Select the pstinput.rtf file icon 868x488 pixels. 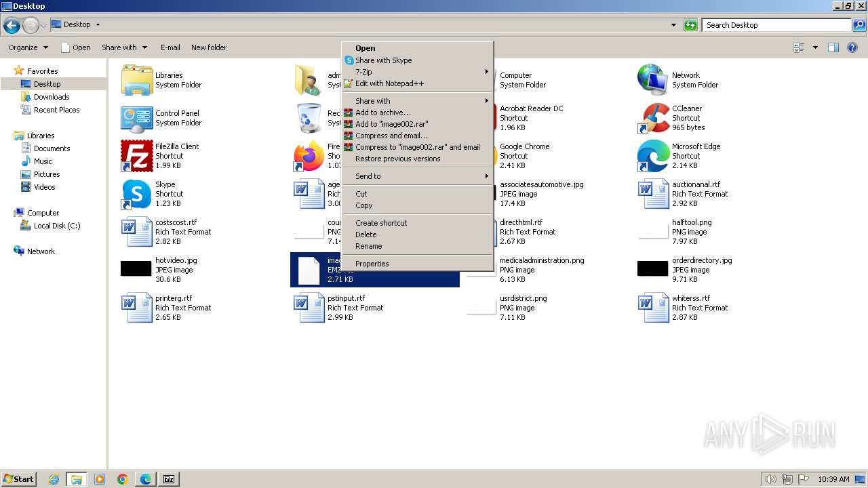[309, 308]
